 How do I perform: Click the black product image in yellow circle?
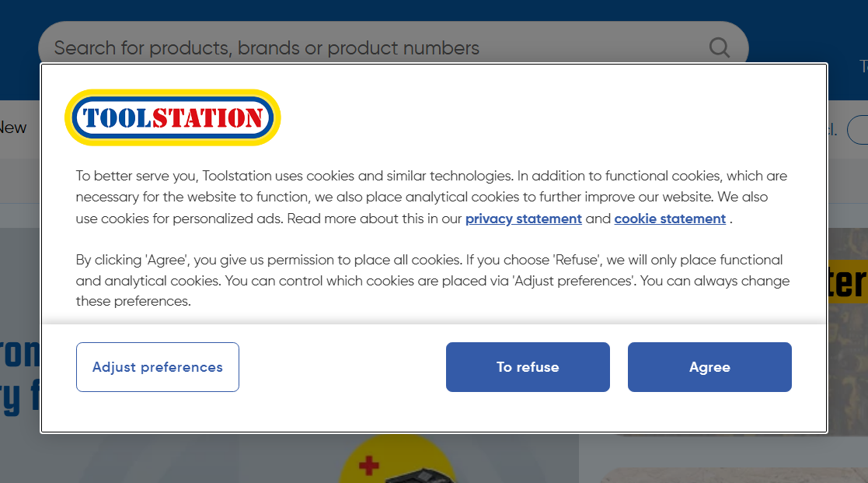[x=420, y=473]
